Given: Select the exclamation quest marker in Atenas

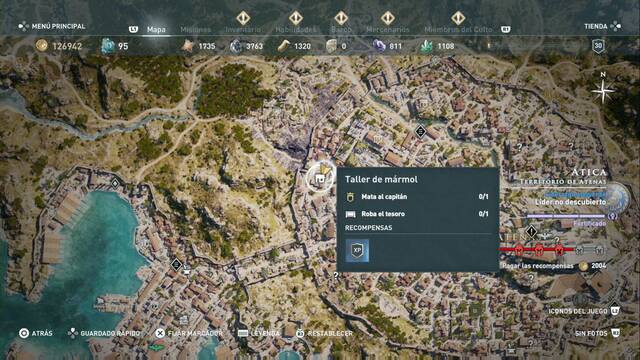Looking at the screenshot, I should tap(531, 232).
